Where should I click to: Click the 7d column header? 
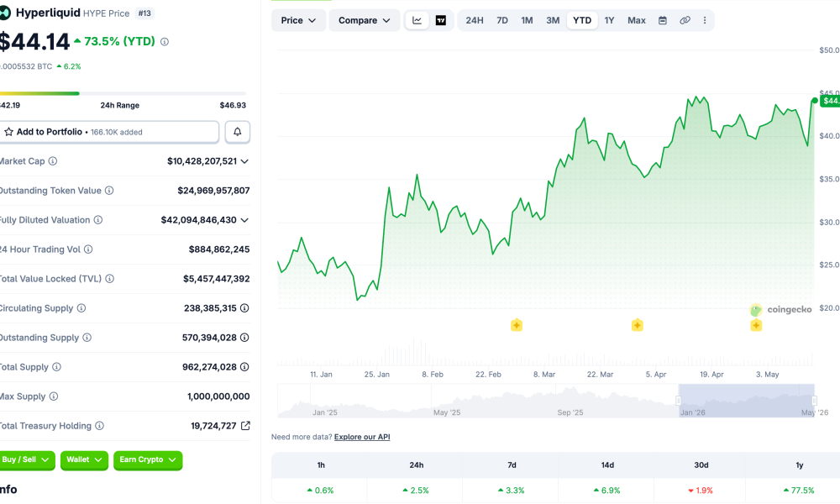coord(512,465)
